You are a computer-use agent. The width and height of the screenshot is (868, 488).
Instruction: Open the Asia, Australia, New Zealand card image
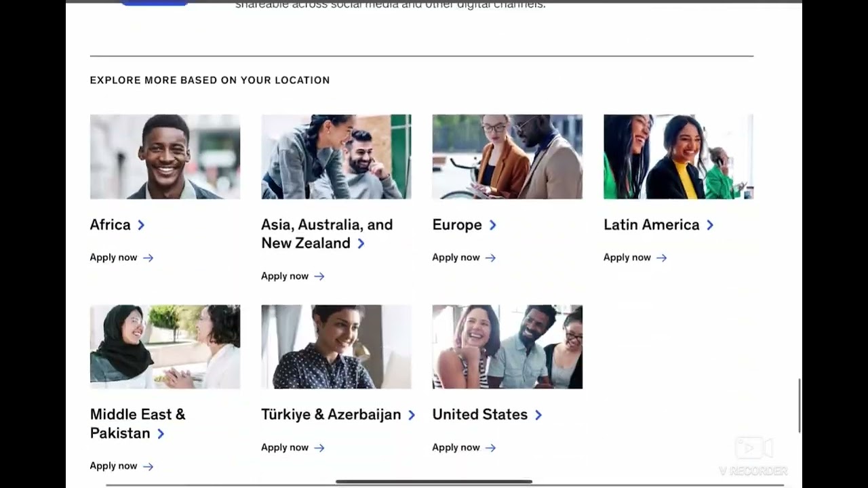336,157
